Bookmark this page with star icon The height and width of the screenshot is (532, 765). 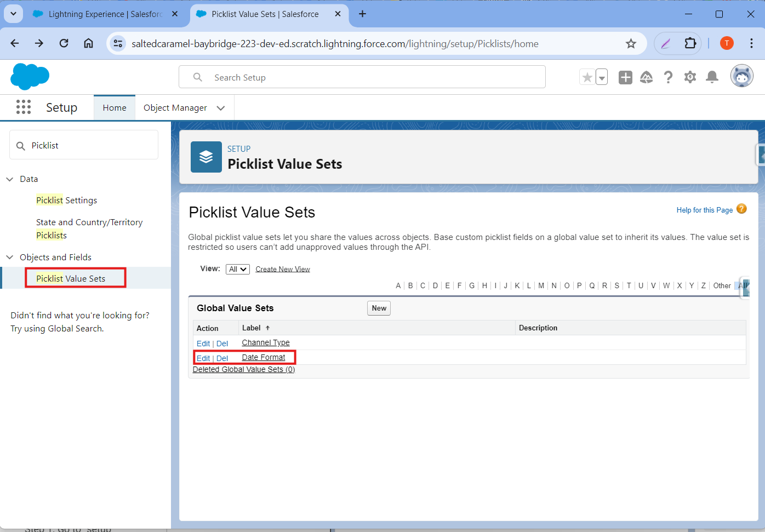click(631, 43)
